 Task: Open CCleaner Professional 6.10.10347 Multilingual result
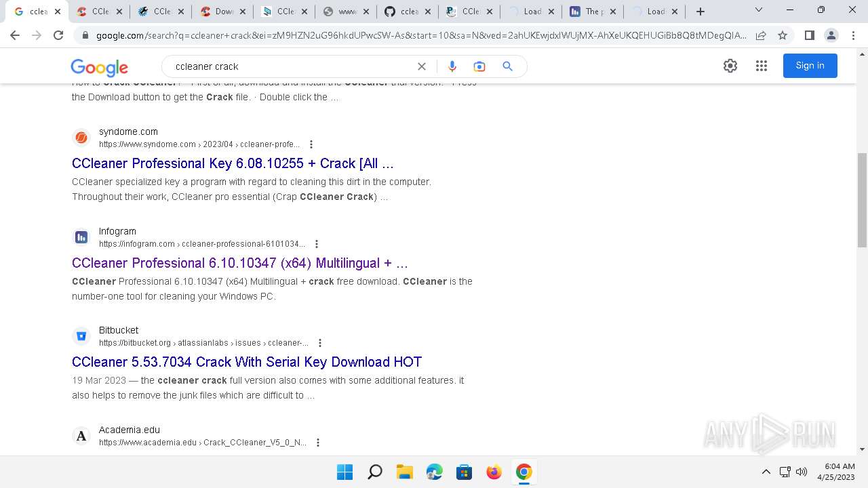point(240,263)
